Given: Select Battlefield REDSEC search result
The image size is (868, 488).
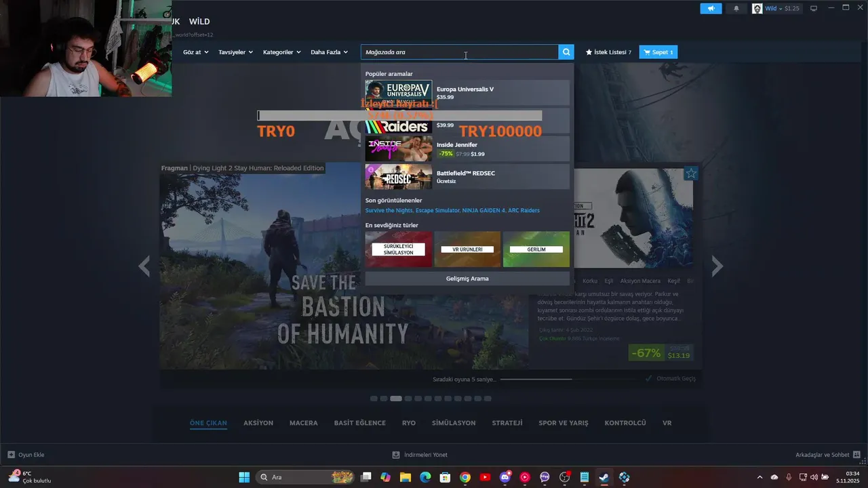Looking at the screenshot, I should click(467, 177).
